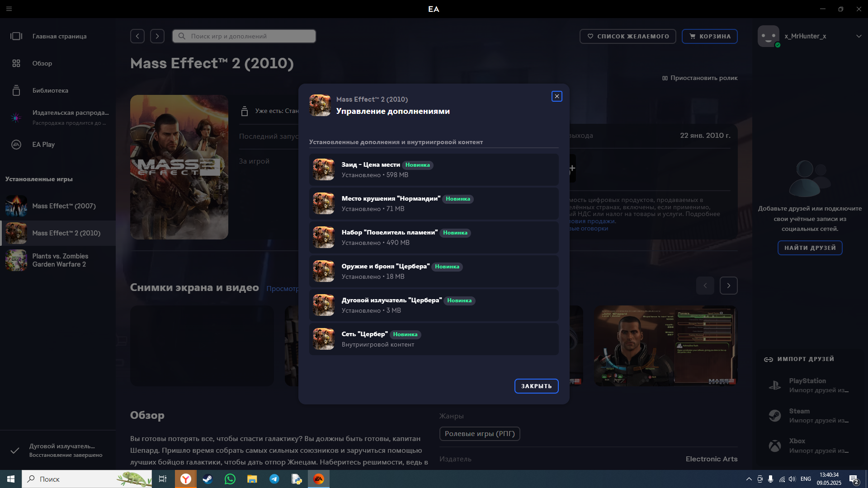This screenshot has height=488, width=868.
Task: Open the hamburger menu icon
Action: click(9, 9)
